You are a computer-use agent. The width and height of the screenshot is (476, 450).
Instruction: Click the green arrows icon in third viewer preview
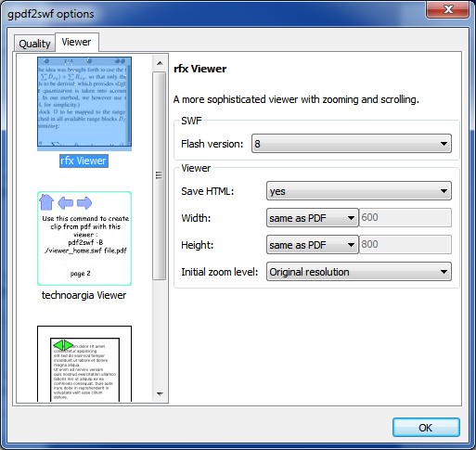63,345
